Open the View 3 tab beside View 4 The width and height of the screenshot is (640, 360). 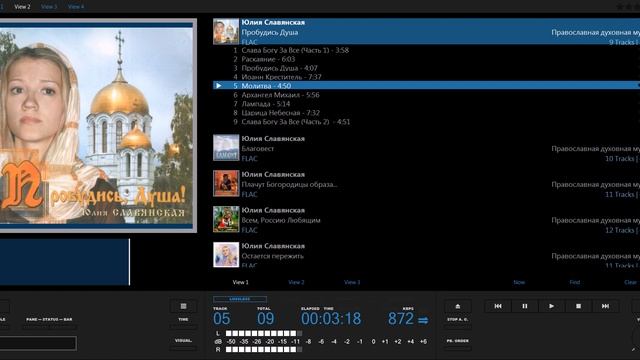coord(49,7)
